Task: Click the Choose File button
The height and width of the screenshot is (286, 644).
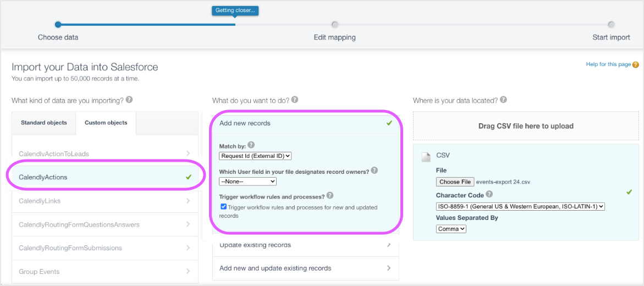Action: pyautogui.click(x=455, y=182)
